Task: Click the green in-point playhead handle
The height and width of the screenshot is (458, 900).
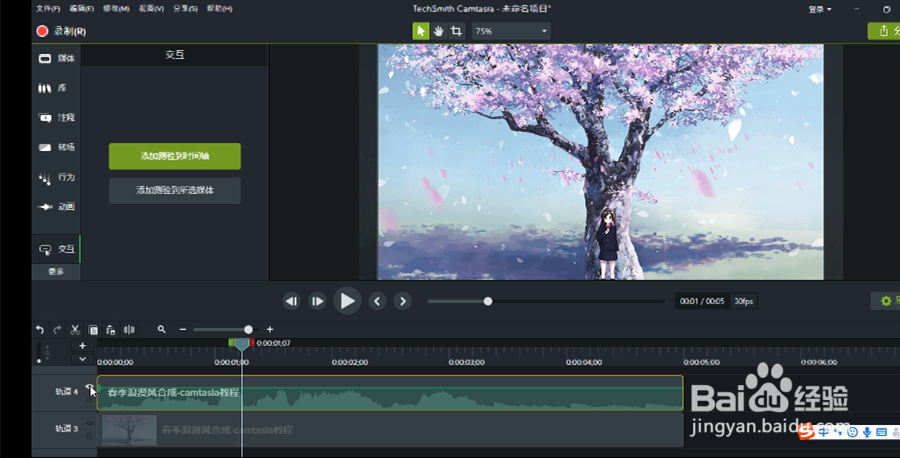Action: (x=231, y=343)
